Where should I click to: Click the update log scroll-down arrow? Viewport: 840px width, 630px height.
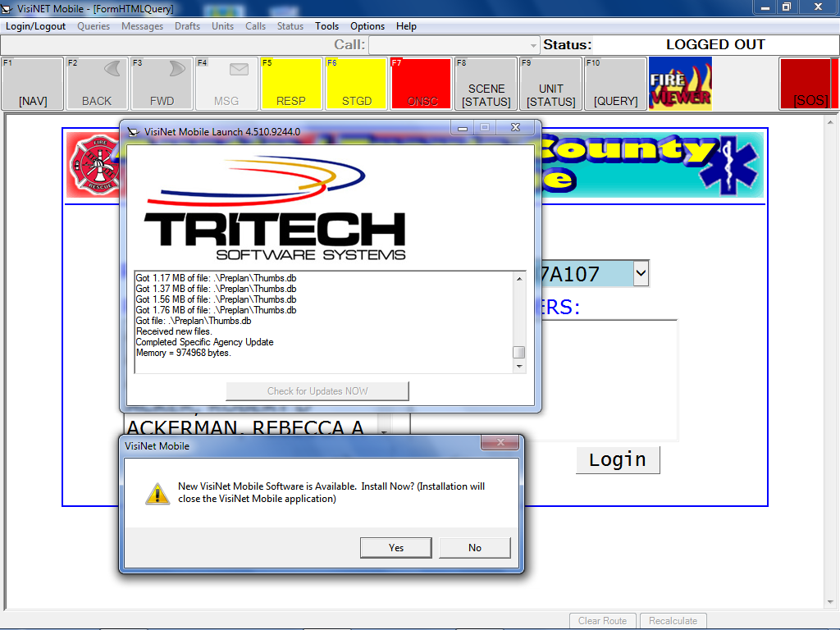519,367
